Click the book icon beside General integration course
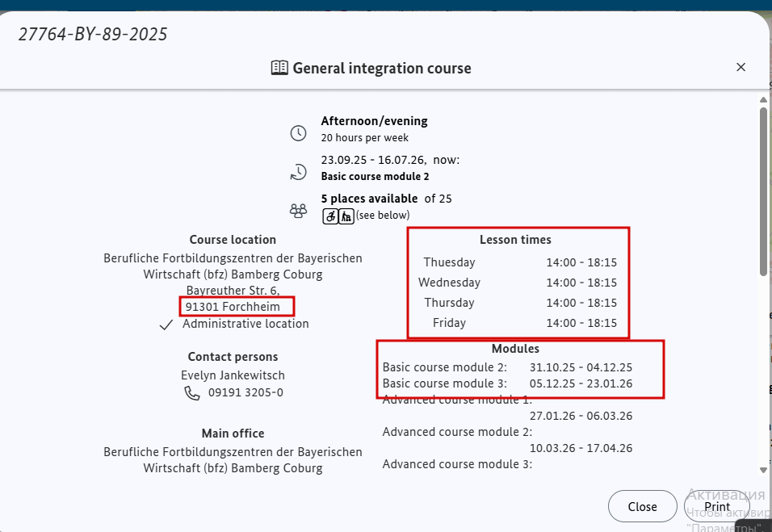 pos(279,68)
